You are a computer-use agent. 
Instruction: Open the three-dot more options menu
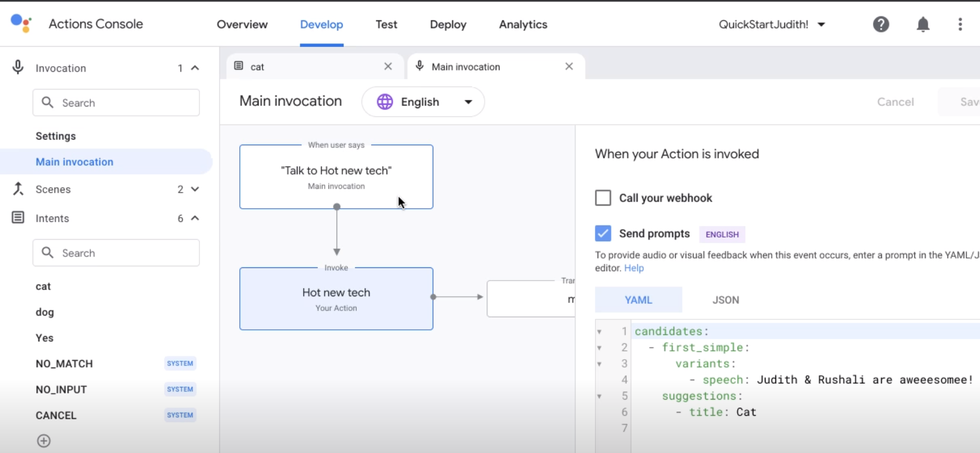(x=960, y=24)
